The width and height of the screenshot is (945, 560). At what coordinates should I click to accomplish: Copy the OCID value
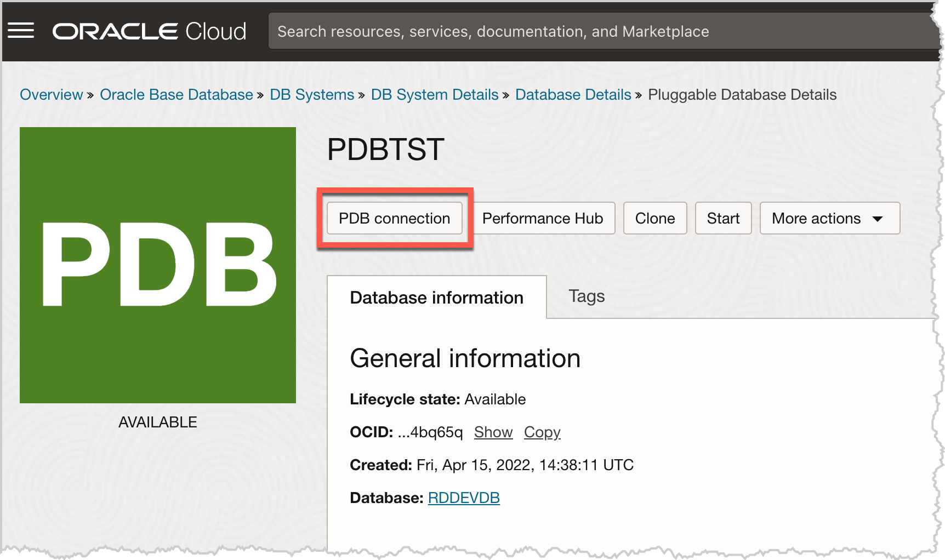point(542,432)
